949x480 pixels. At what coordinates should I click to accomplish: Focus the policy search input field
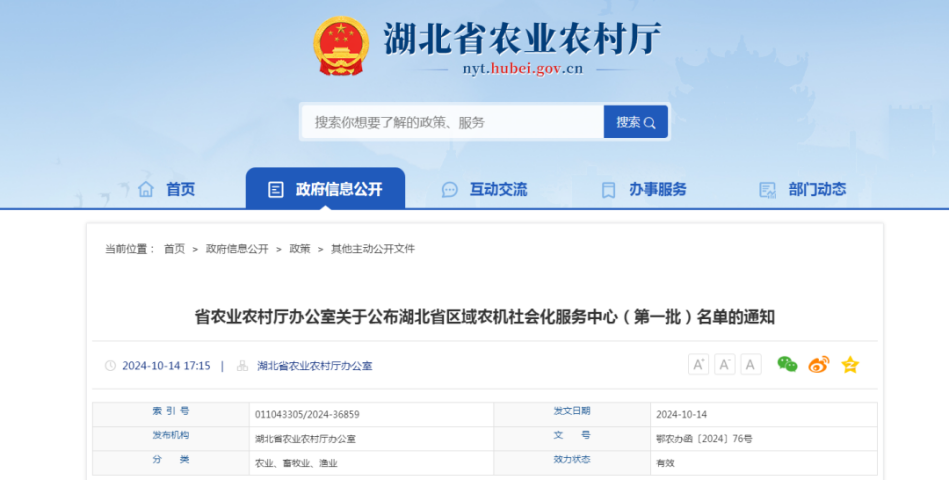tap(453, 122)
